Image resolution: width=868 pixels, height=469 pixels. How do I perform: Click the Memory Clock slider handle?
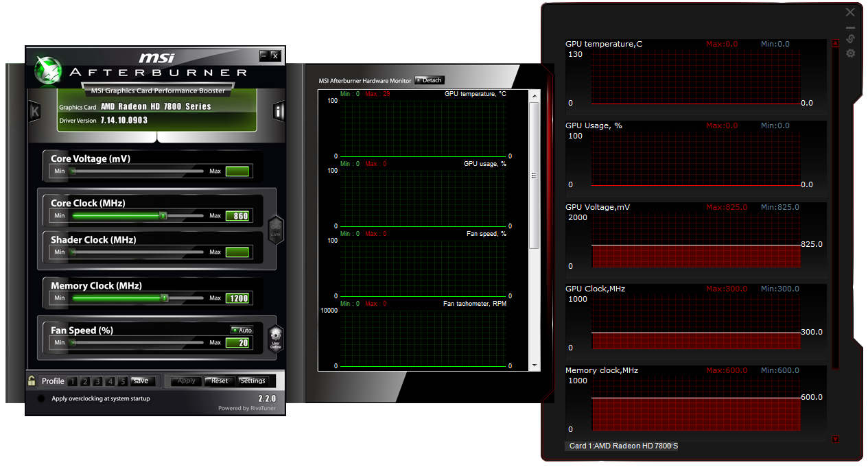coord(164,298)
